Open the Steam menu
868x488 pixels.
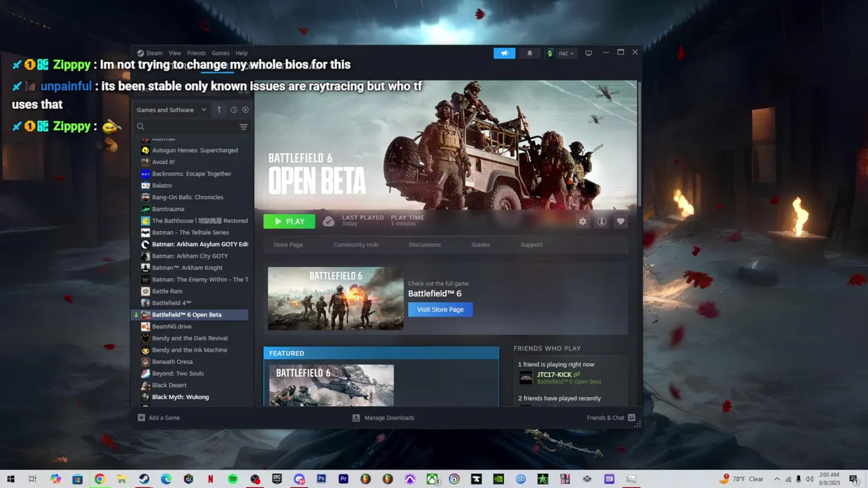click(150, 53)
